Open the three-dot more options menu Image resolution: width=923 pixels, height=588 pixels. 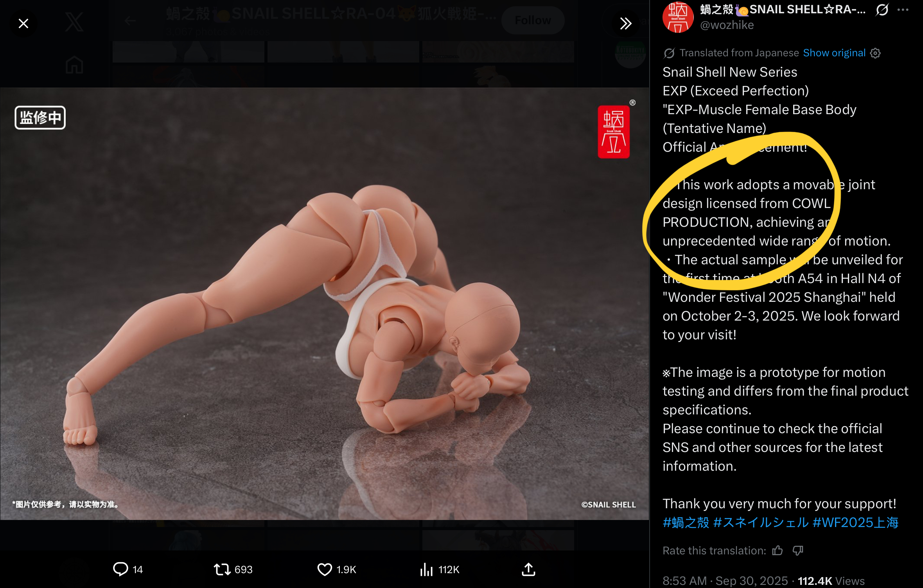point(903,10)
